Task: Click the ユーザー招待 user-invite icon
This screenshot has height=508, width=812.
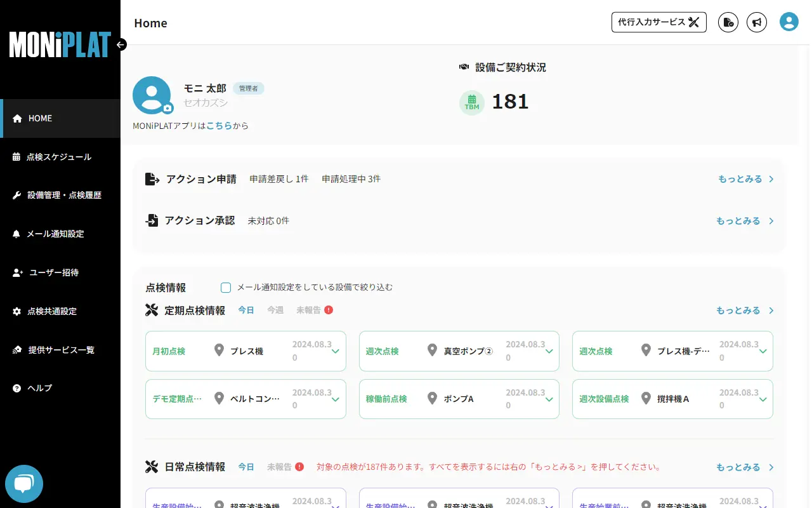Action: pos(16,272)
